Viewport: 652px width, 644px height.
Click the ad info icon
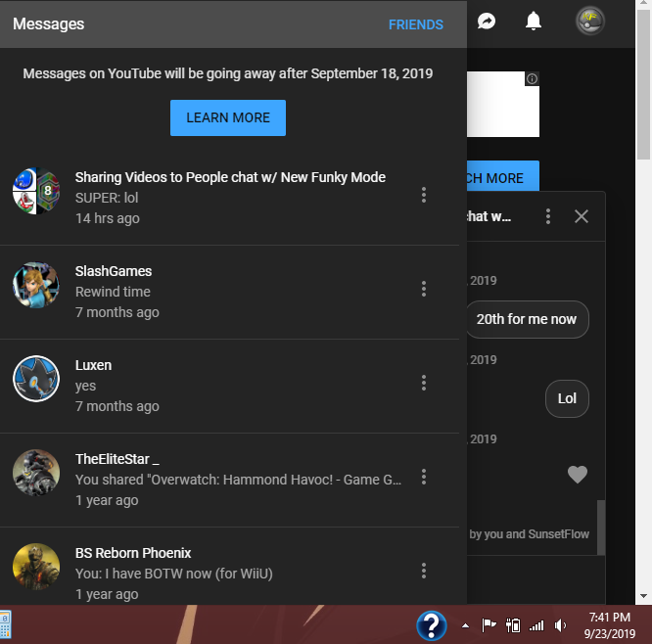(x=532, y=78)
